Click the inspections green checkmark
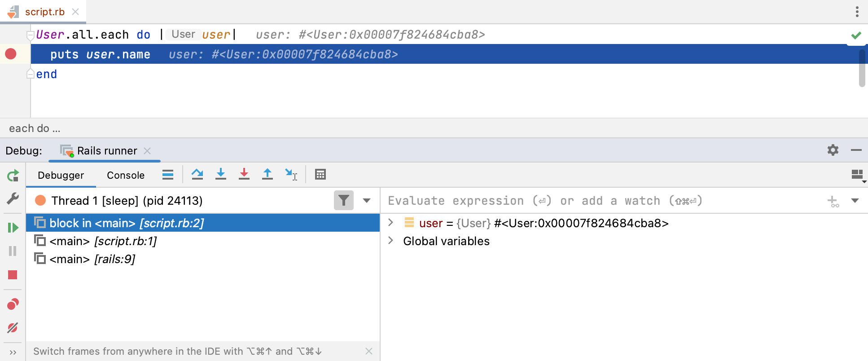This screenshot has width=868, height=361. (x=856, y=35)
